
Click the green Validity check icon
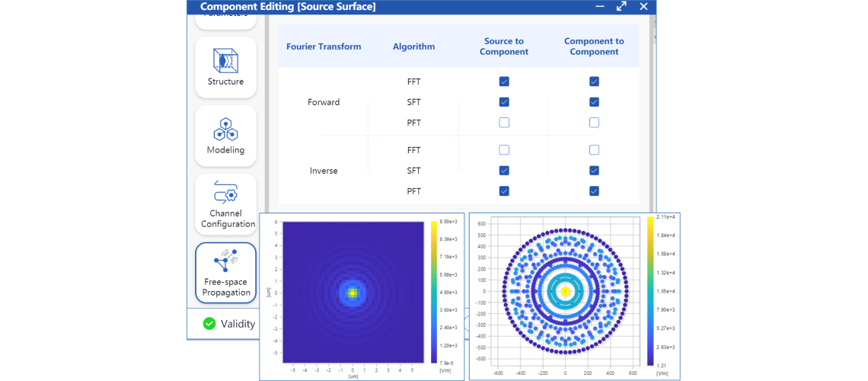pos(209,324)
